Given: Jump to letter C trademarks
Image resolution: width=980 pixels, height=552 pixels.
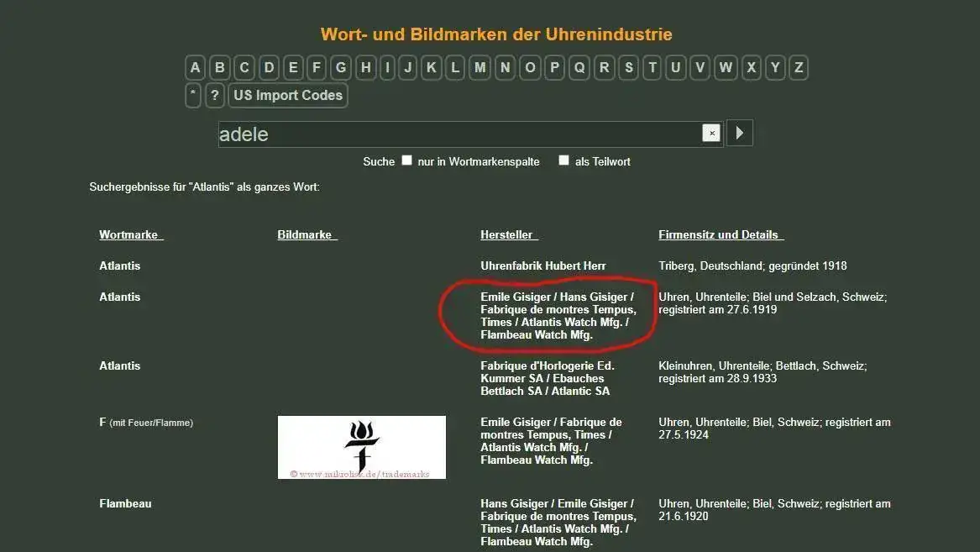Looking at the screenshot, I should point(244,67).
